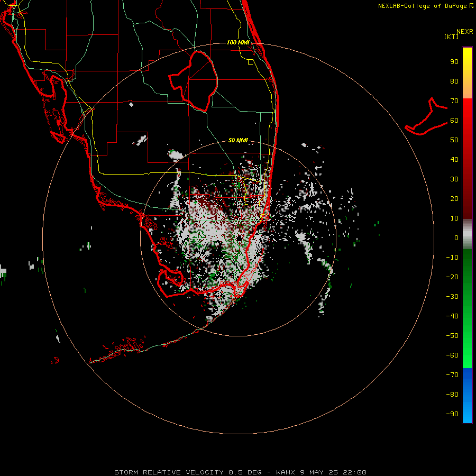
Task: Click the 30 value on the velocity scale
Action: point(454,179)
